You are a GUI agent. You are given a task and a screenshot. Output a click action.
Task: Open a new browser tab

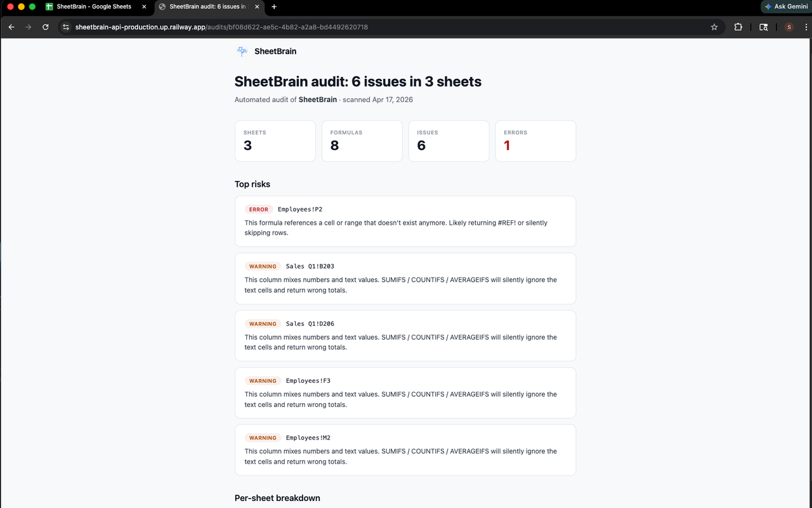click(x=273, y=7)
